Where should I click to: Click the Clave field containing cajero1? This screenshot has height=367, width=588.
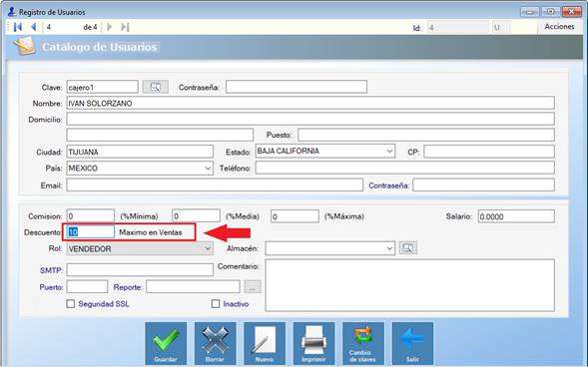pos(103,87)
